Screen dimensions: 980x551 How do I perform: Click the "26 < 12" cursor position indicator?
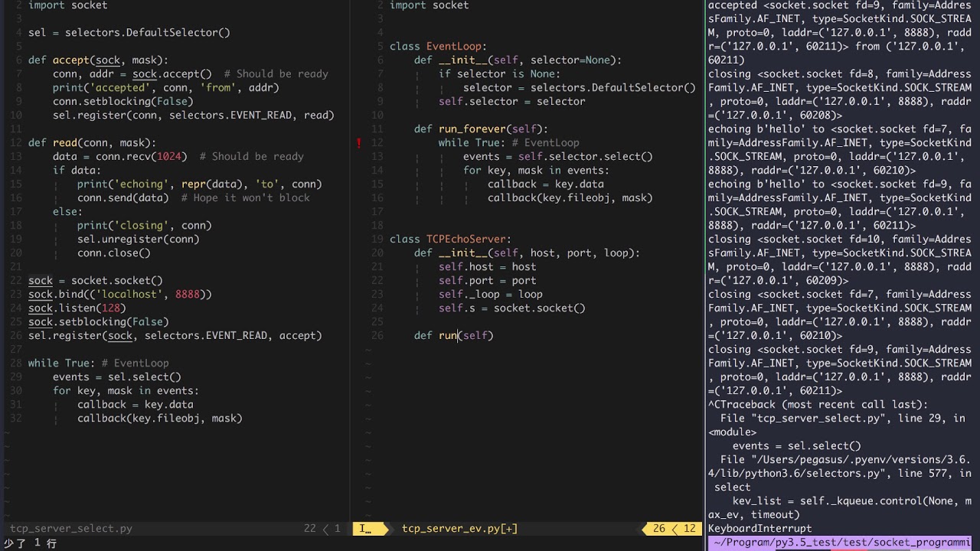(x=675, y=529)
